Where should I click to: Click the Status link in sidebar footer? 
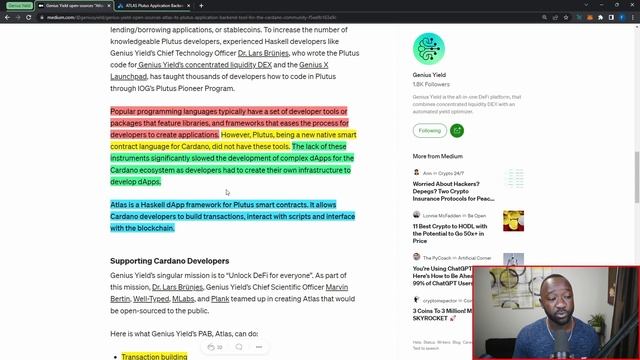(429, 342)
